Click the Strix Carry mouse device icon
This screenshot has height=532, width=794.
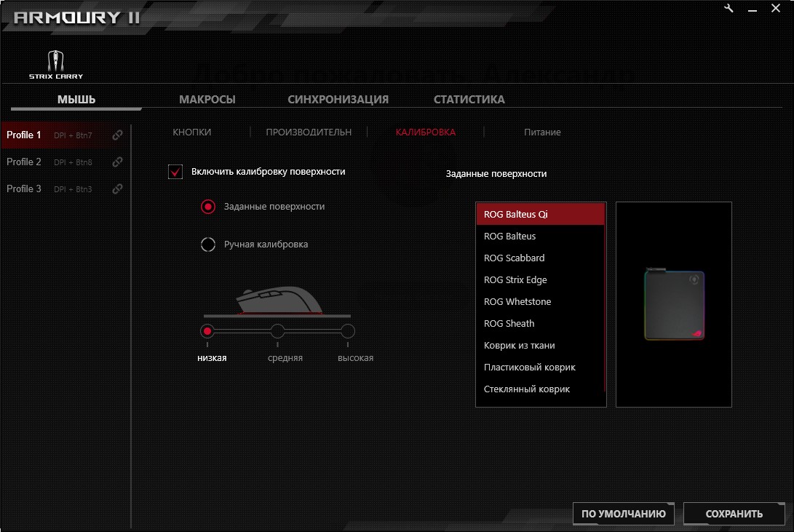(x=56, y=63)
